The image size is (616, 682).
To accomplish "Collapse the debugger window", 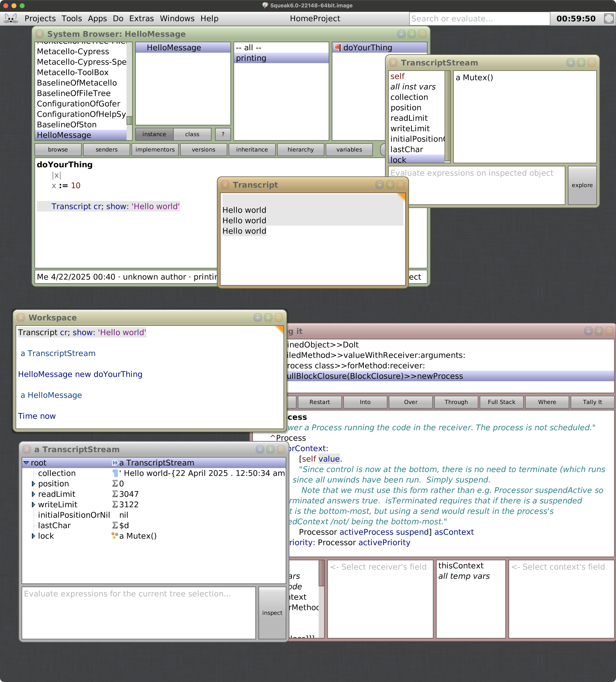I will 609,331.
